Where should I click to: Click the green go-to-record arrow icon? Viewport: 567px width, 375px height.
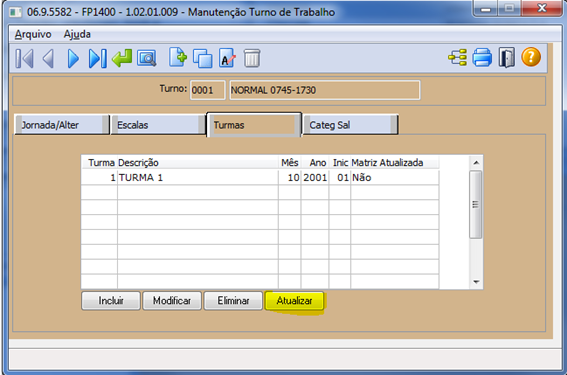[x=122, y=58]
